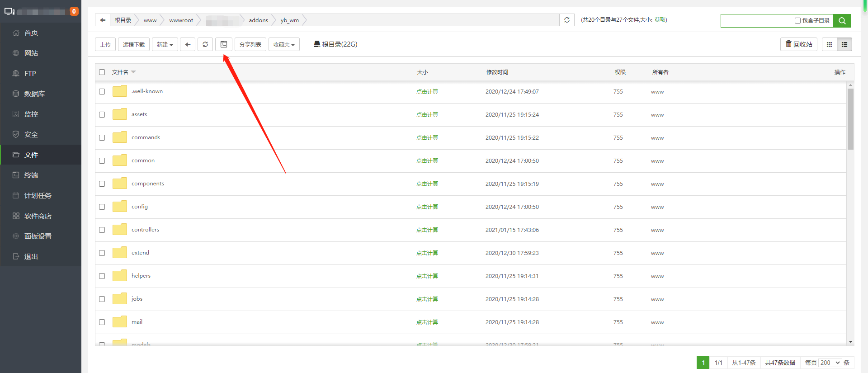Screen dimensions: 868x373
Task: Refresh the directory path bar
Action: pyautogui.click(x=567, y=20)
